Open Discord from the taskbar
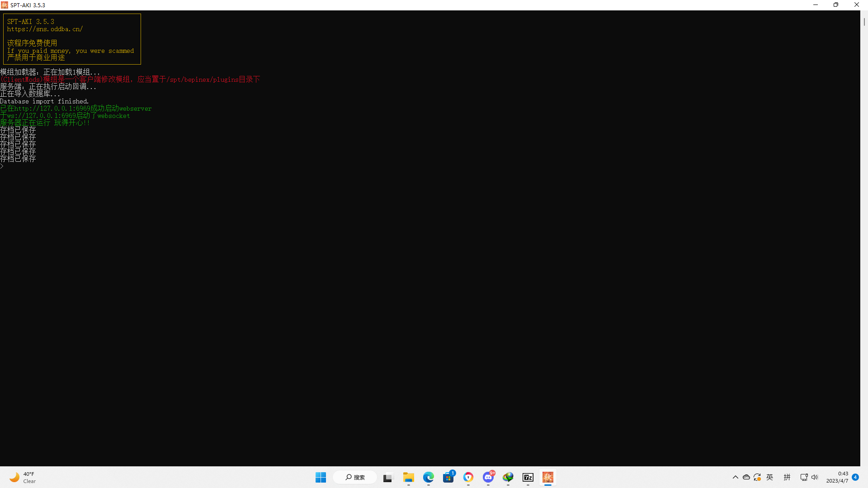Image resolution: width=868 pixels, height=488 pixels. 488,477
